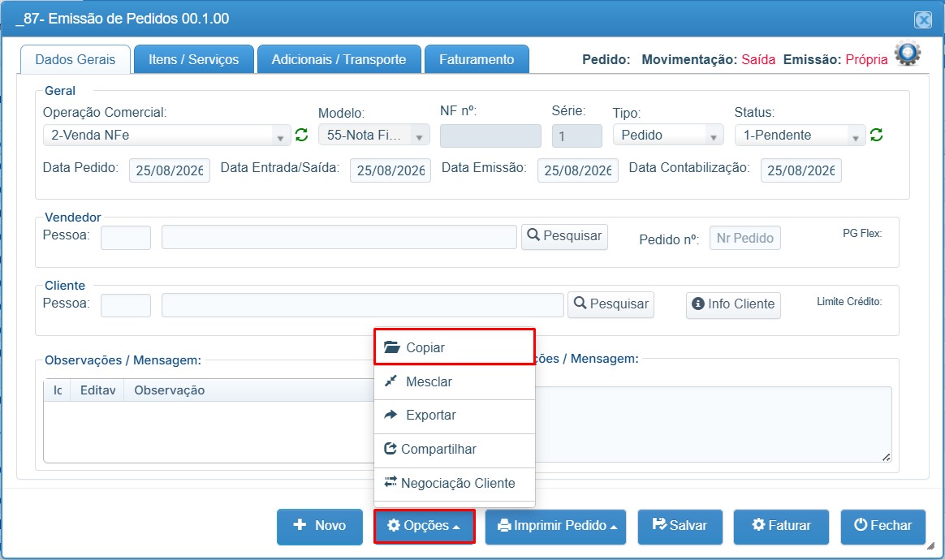Click the gear settings icon near Emissão
This screenshot has width=945, height=560.
[907, 54]
